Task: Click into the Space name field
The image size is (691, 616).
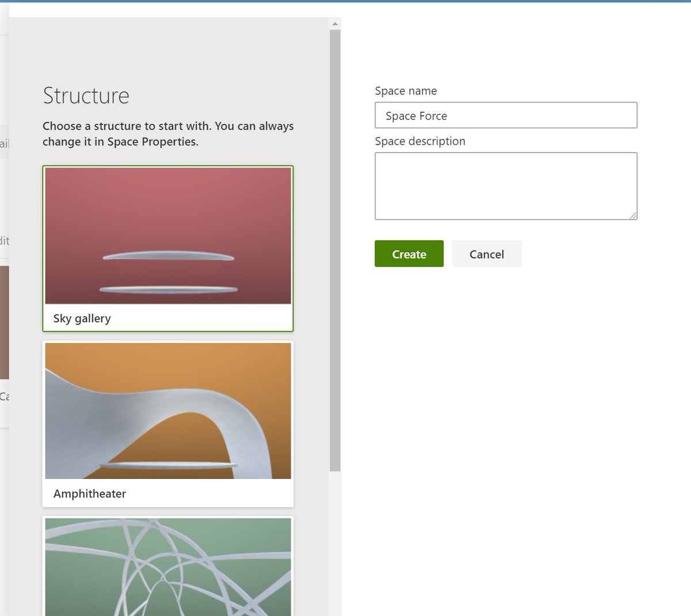Action: (x=506, y=115)
